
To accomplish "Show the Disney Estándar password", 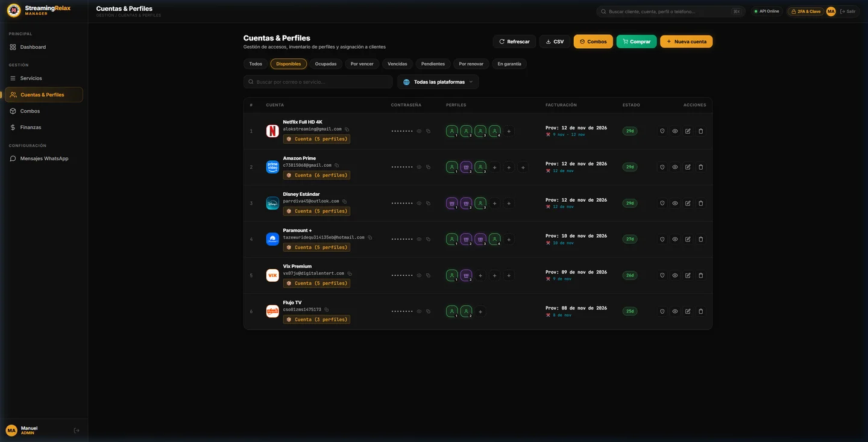I will 419,204.
